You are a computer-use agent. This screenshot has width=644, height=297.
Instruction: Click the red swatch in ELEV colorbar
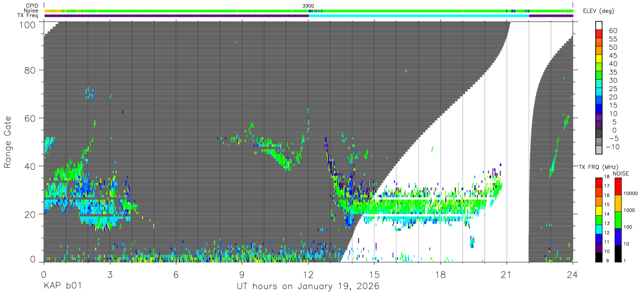599,35
